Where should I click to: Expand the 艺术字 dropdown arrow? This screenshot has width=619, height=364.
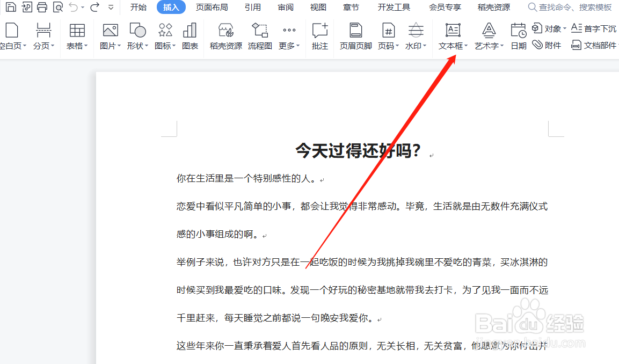click(x=502, y=46)
